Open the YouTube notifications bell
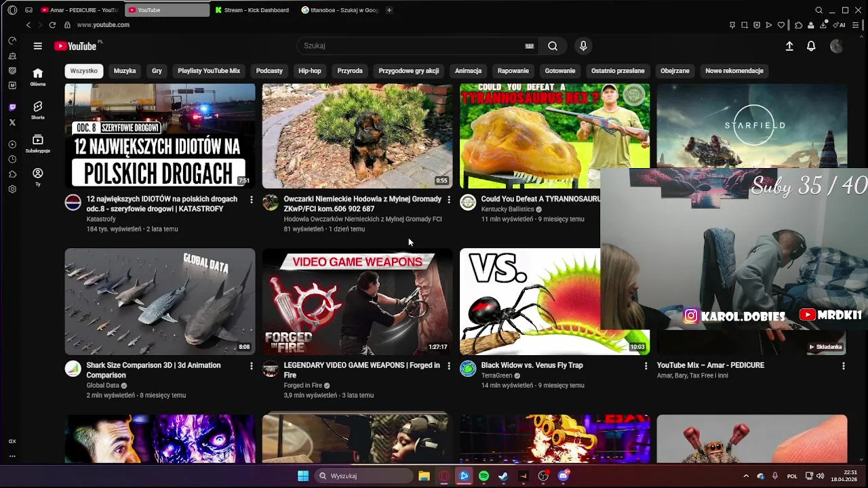 click(x=811, y=46)
